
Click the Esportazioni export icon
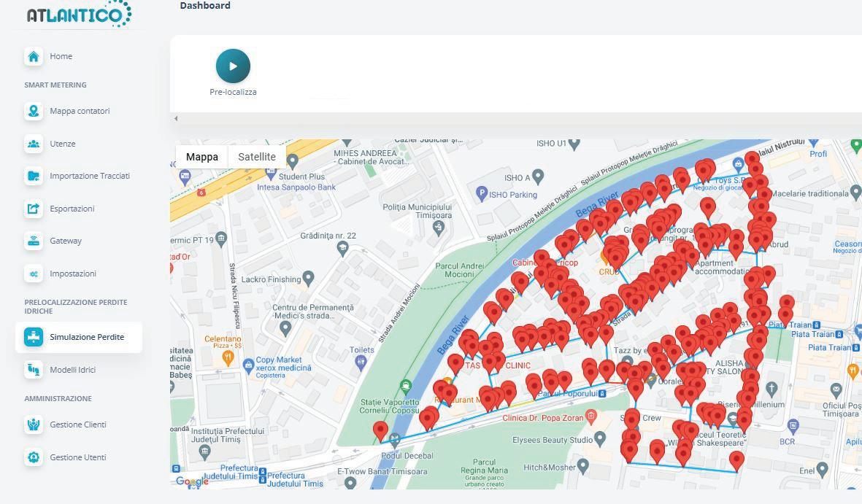(x=34, y=209)
